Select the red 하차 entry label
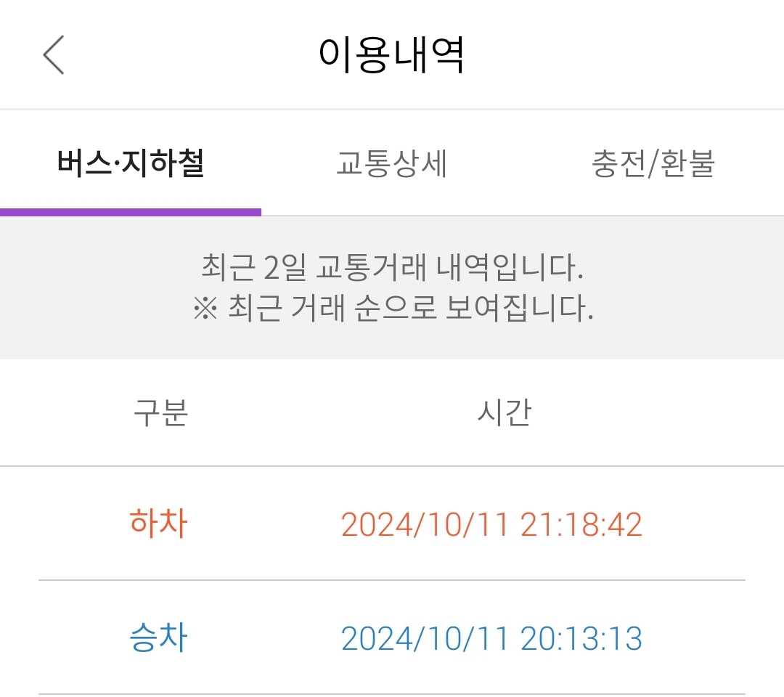The width and height of the screenshot is (784, 697). pos(158,523)
